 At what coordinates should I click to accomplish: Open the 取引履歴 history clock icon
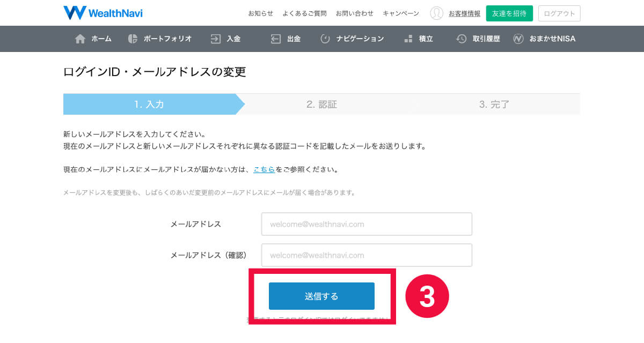(x=462, y=39)
